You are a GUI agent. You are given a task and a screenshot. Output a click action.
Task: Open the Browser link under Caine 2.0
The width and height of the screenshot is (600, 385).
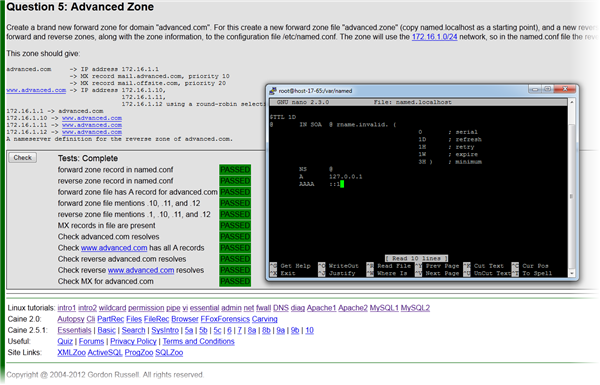pos(185,319)
